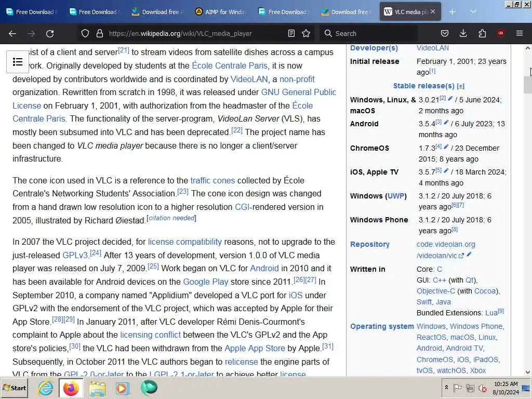Open the Objective-C link in infobox

click(x=436, y=291)
